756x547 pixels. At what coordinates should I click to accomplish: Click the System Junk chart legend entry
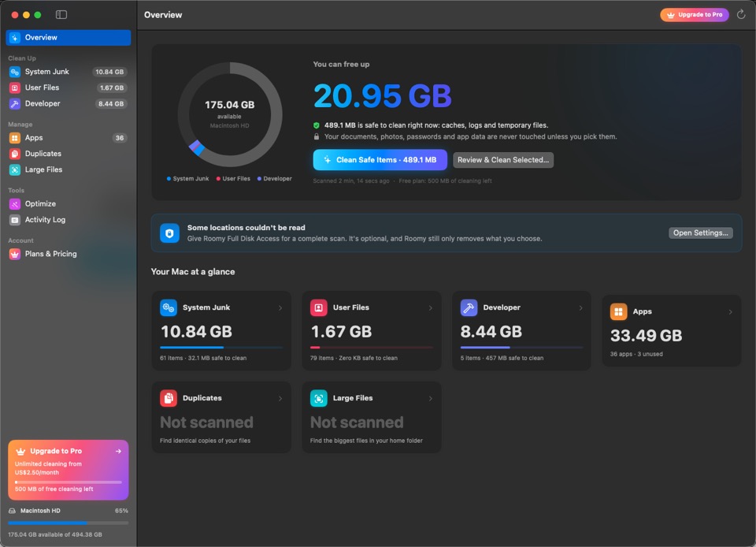(x=187, y=179)
